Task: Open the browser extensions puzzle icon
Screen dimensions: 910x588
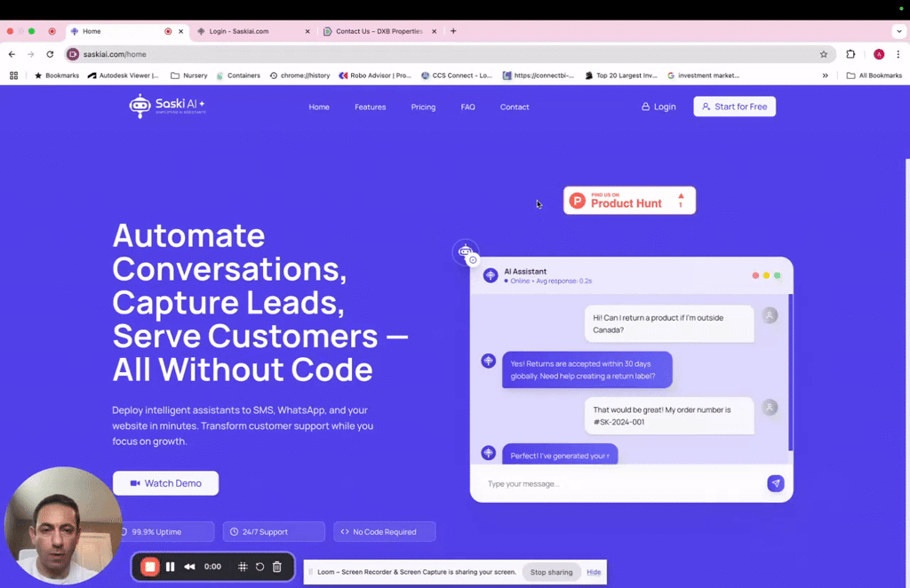Action: tap(850, 54)
